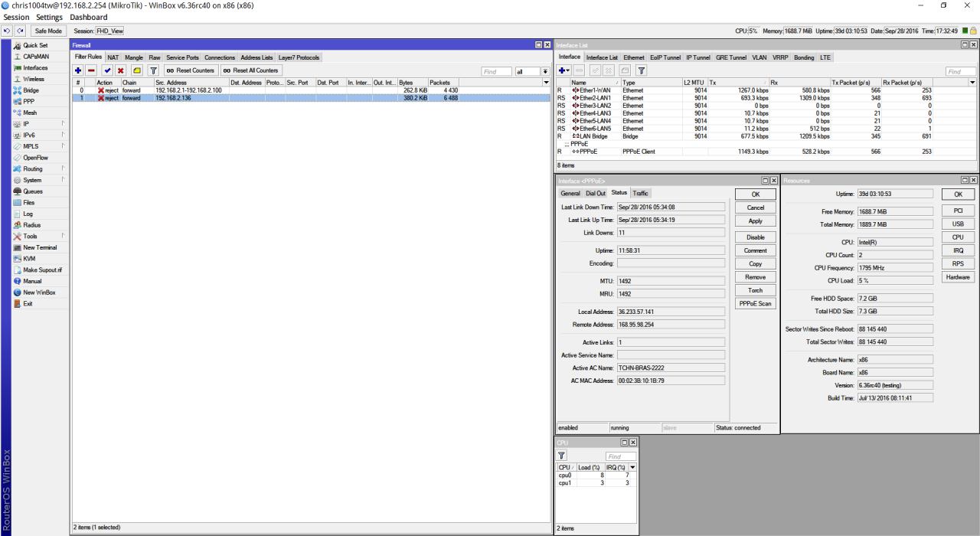The image size is (980, 536).
Task: Select Ether1-WAN row in Interface List
Action: coord(766,90)
